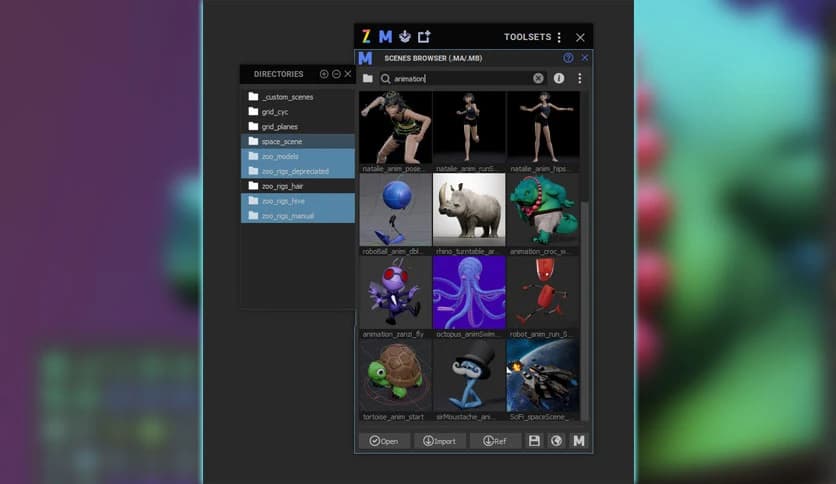This screenshot has width=836, height=484.
Task: Select the natalie_anim_pose thumbnail
Action: [396, 127]
